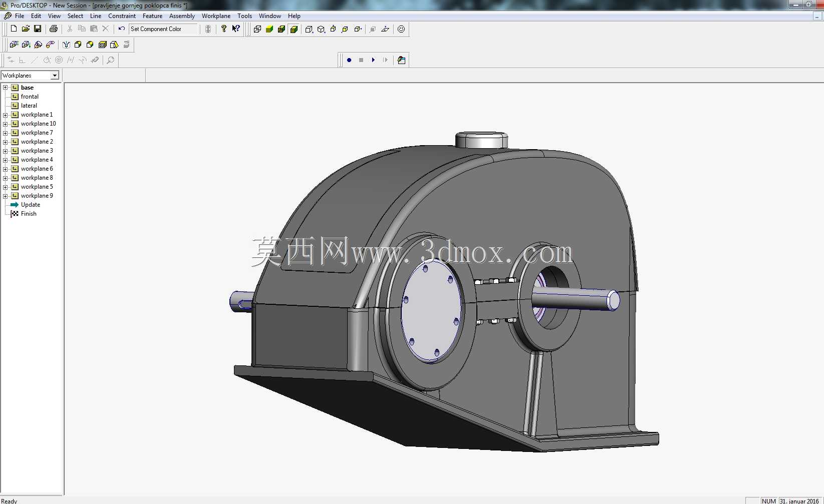Image resolution: width=824 pixels, height=504 pixels.
Task: Open the File menu
Action: coord(20,16)
